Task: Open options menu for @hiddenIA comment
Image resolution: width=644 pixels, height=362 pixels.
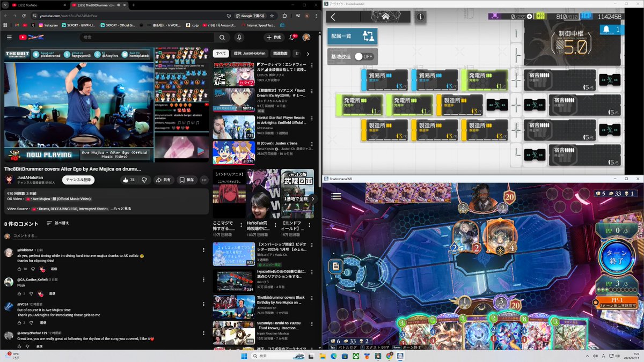Action: pos(204,250)
